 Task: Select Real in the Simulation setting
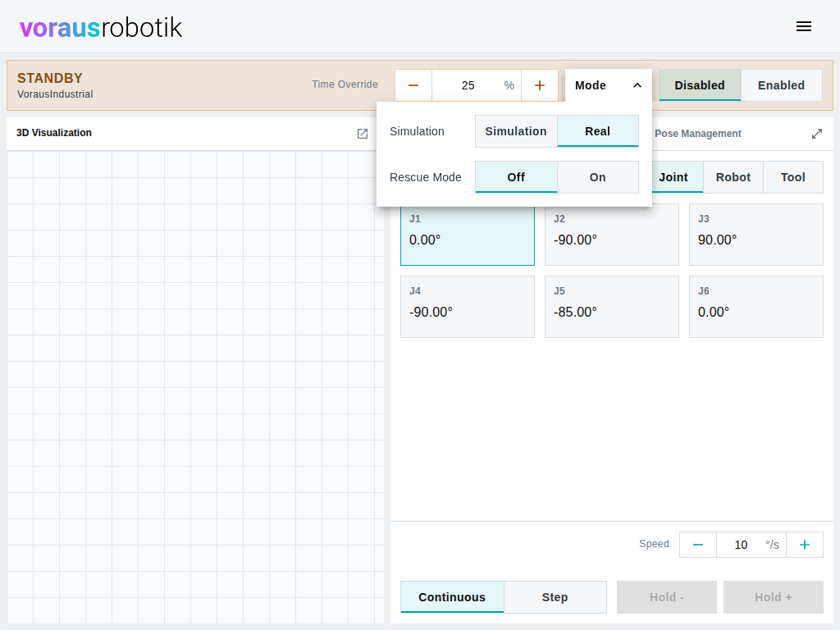598,131
